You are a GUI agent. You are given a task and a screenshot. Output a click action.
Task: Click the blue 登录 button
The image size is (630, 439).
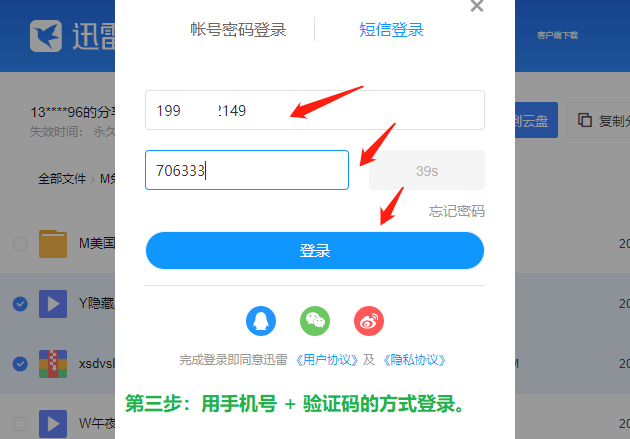click(315, 250)
